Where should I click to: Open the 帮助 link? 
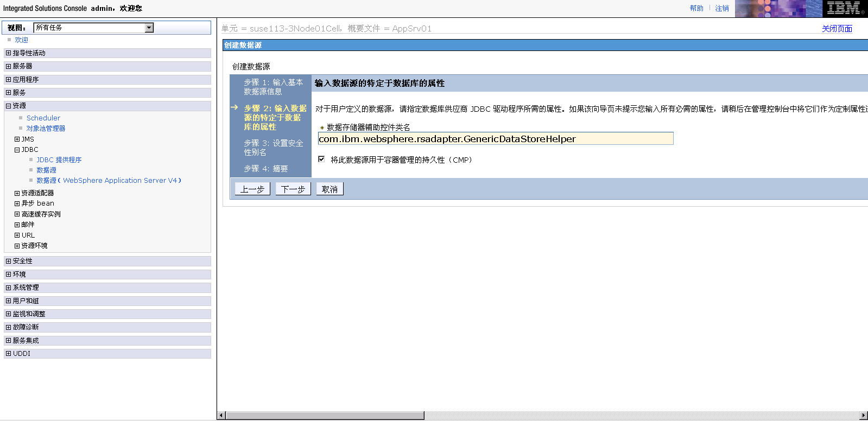click(x=696, y=8)
